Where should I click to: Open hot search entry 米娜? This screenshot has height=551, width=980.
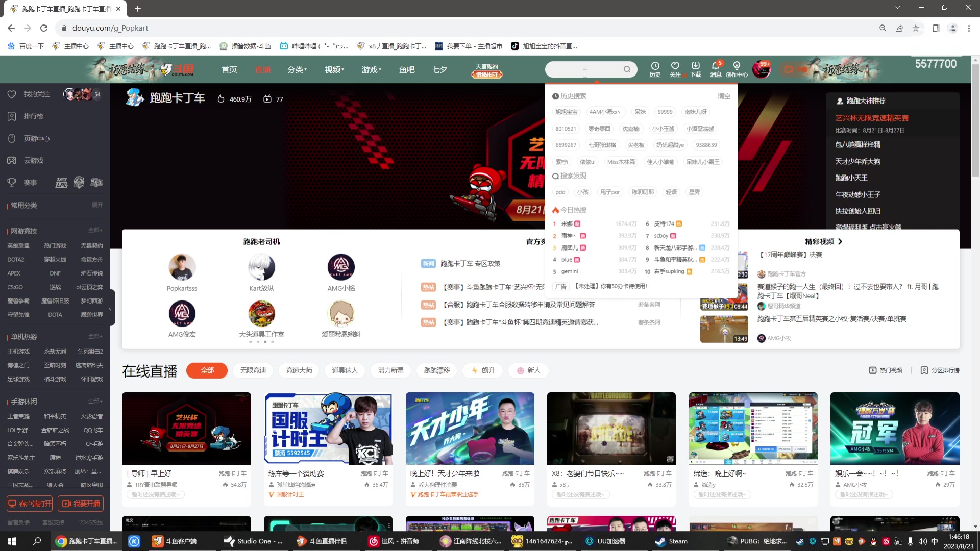pos(567,224)
